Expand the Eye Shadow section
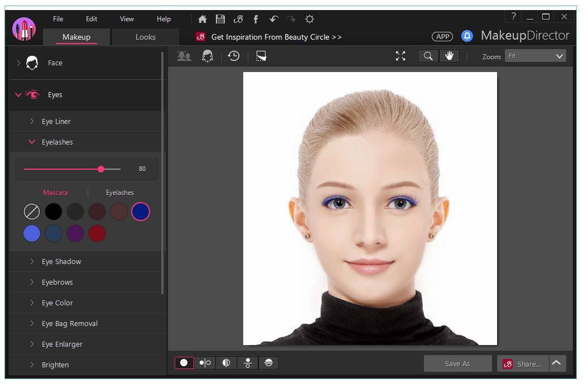Screen dimensions: 588x388 tap(61, 261)
